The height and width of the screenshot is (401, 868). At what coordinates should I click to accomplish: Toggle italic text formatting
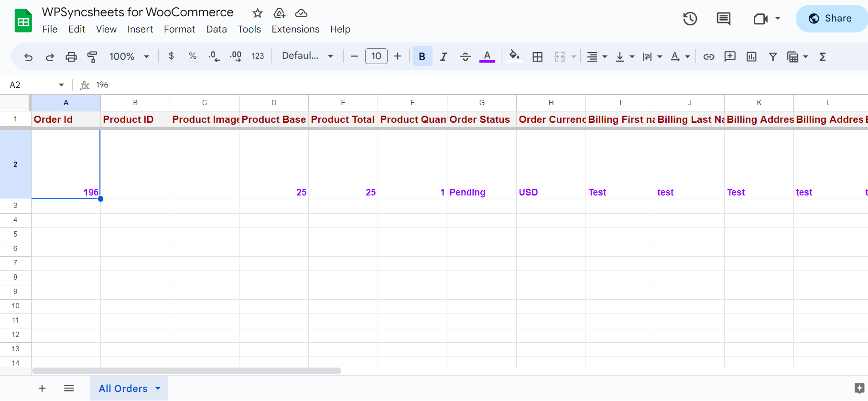444,57
